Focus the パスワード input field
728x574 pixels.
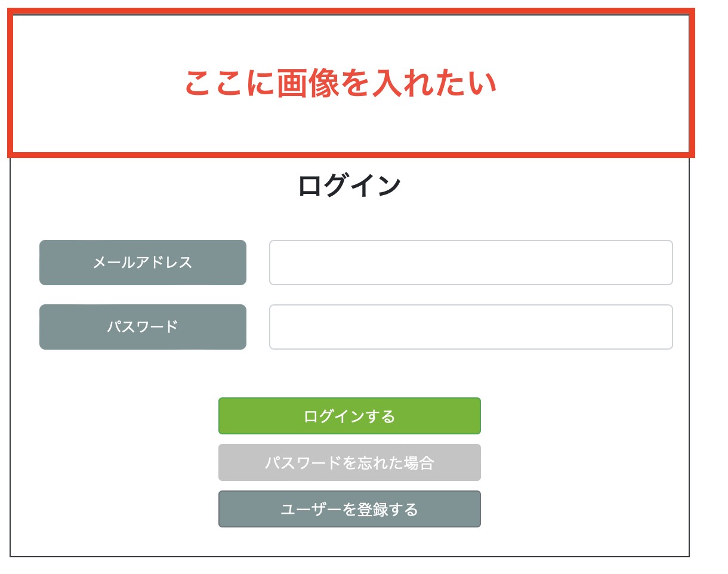point(471,327)
